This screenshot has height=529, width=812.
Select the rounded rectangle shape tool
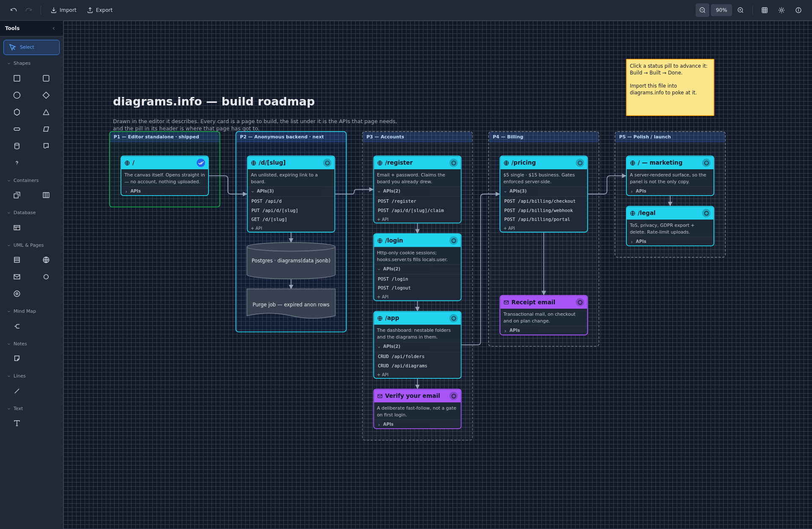click(x=46, y=78)
